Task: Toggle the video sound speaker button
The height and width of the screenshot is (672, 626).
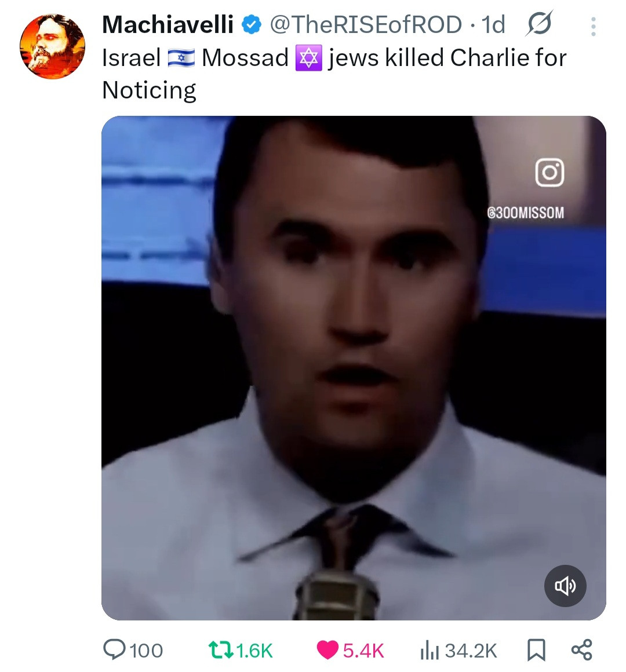Action: [565, 586]
